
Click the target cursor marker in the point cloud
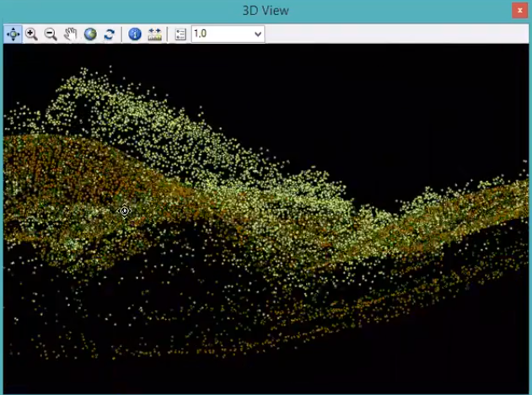tap(125, 211)
